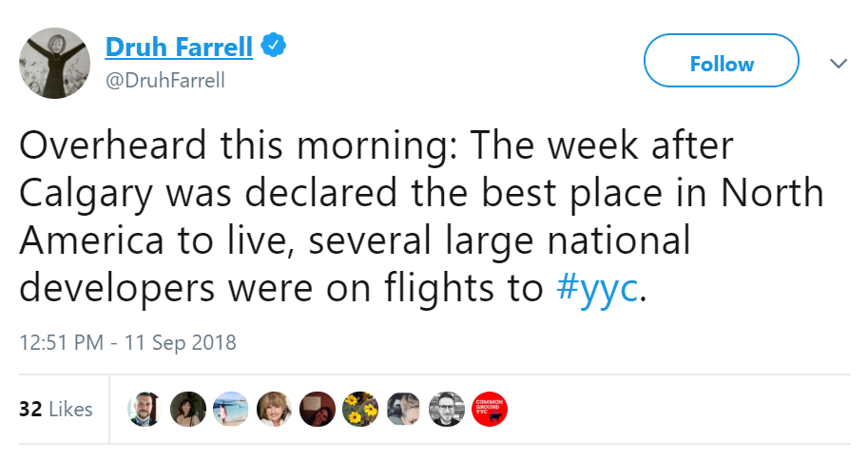Open the liker avatar left of glasses man
This screenshot has height=460, width=868.
404,409
